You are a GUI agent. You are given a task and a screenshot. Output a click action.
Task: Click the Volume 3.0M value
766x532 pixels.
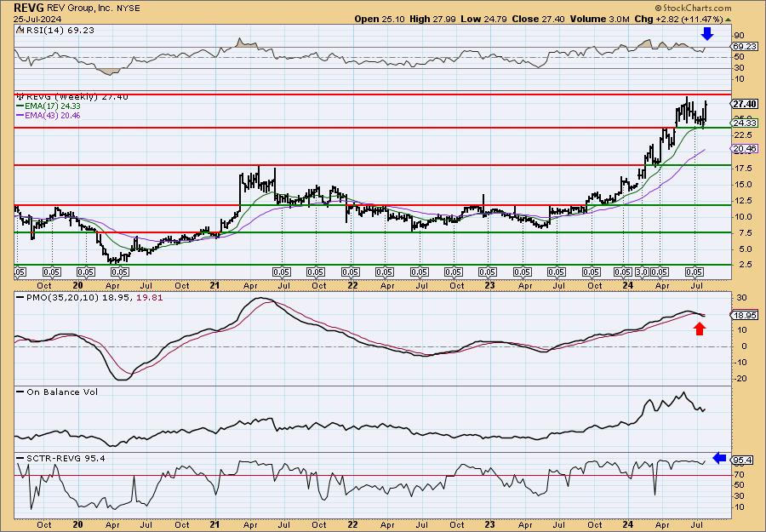(x=602, y=19)
